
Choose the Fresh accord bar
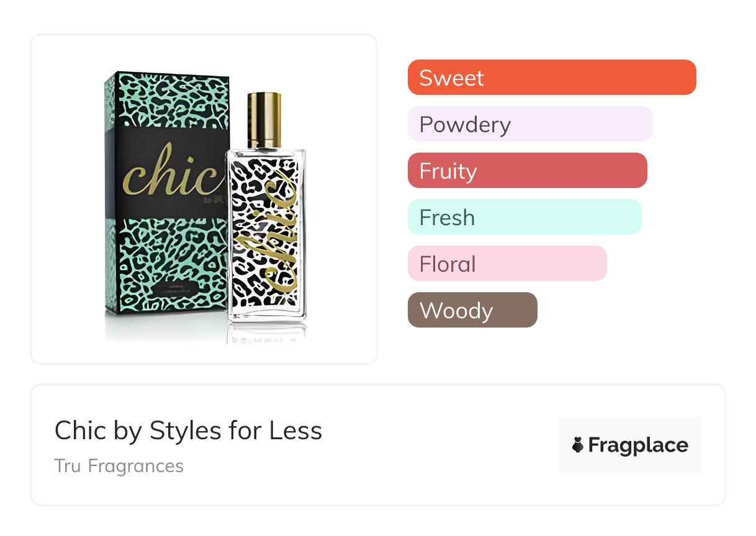(x=524, y=217)
